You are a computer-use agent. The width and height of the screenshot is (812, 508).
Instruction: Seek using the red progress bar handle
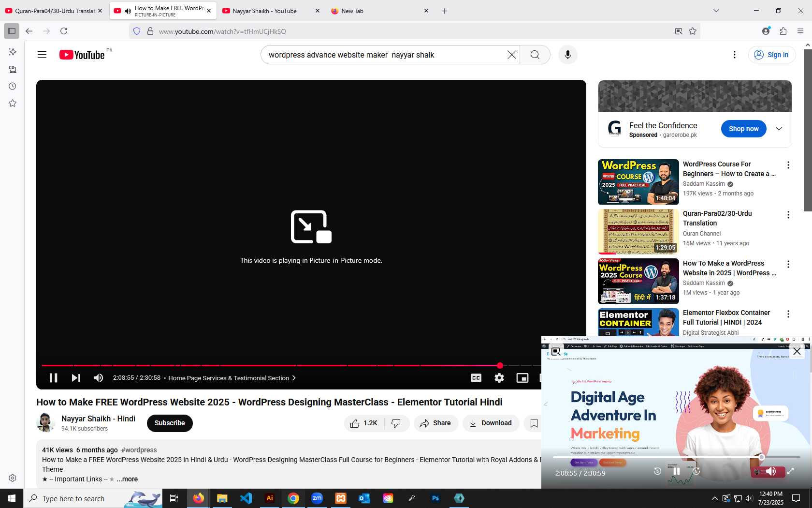click(500, 365)
